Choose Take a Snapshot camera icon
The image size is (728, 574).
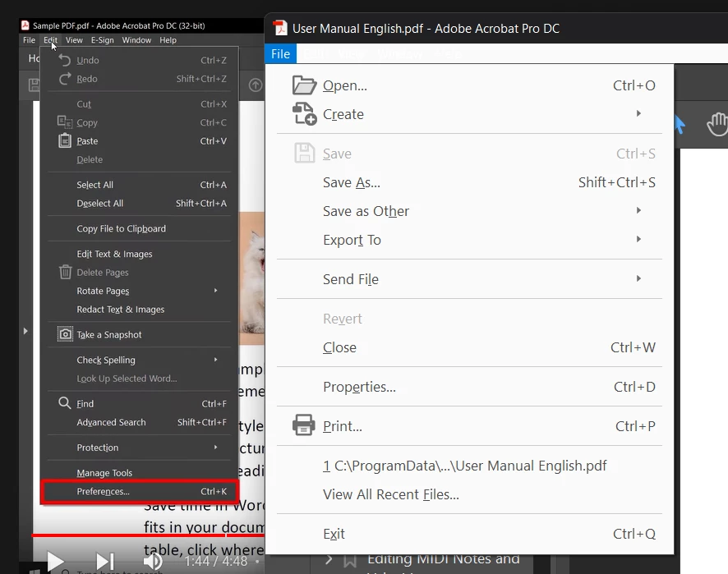pos(65,334)
